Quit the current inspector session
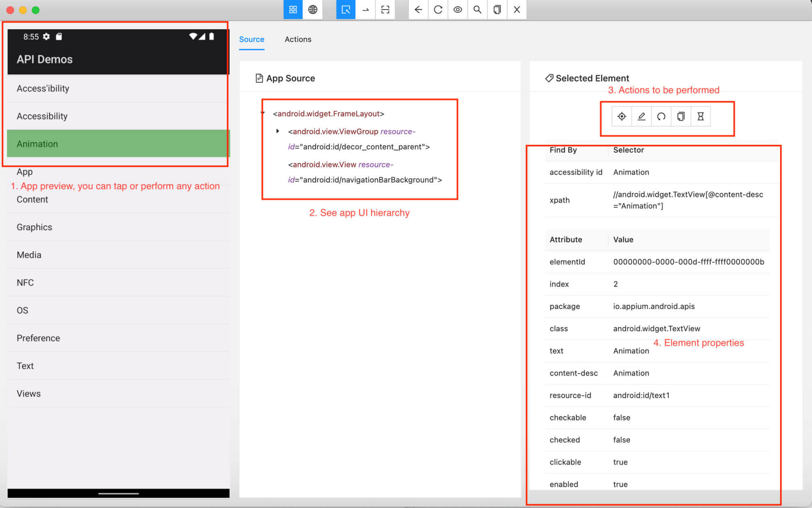The width and height of the screenshot is (812, 508). point(516,9)
